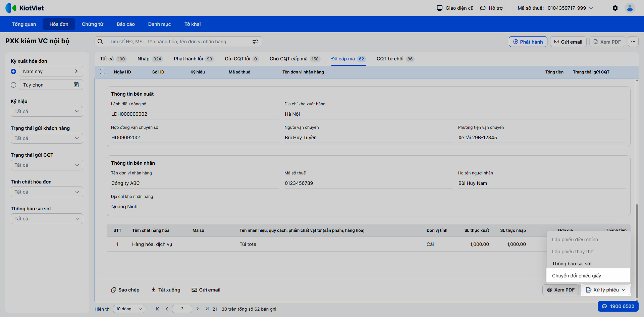
Task: Click the KiotViet logo
Action: 24,8
